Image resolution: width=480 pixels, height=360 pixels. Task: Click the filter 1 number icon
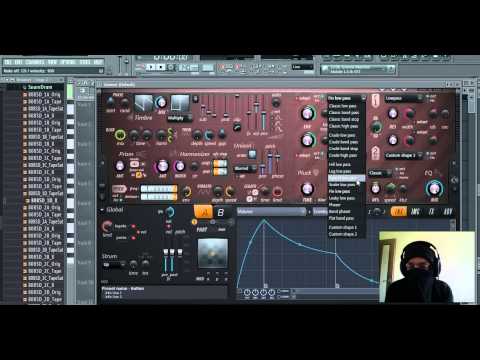pos(376,101)
